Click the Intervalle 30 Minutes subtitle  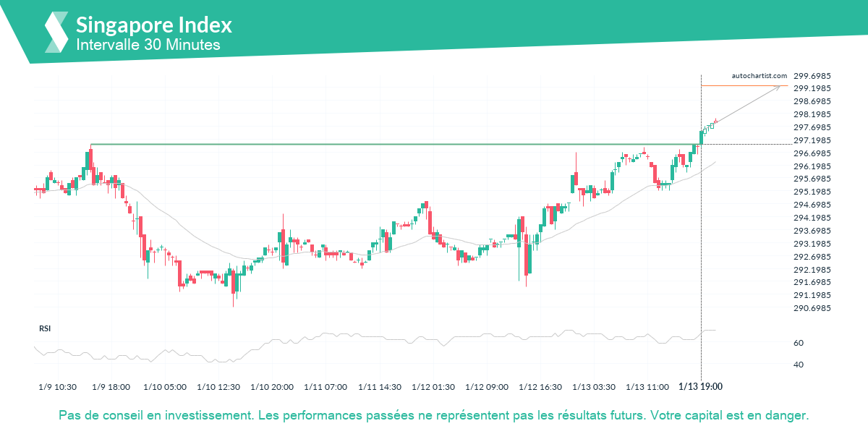(x=148, y=45)
